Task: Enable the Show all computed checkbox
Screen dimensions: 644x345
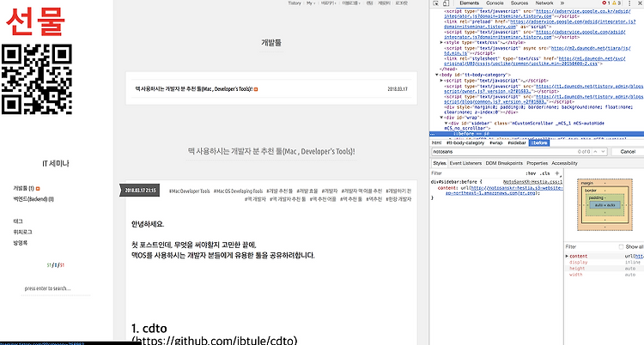Action: (x=621, y=247)
